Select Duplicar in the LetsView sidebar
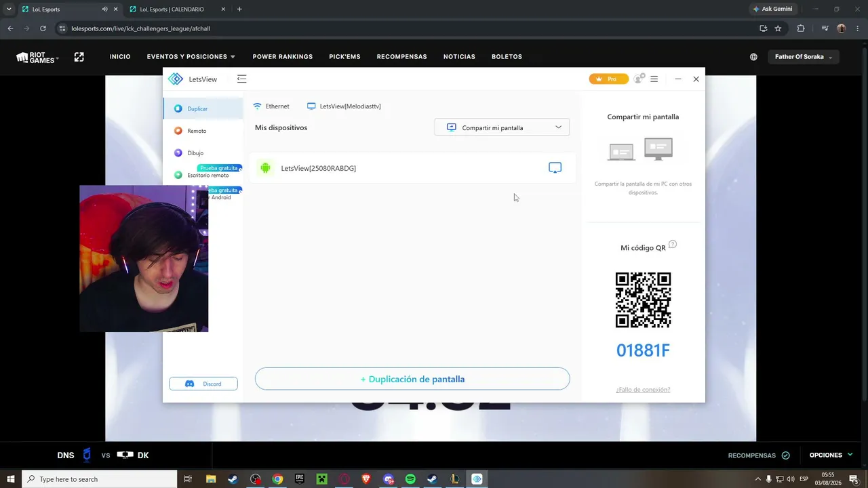The width and height of the screenshot is (868, 488). [x=203, y=108]
